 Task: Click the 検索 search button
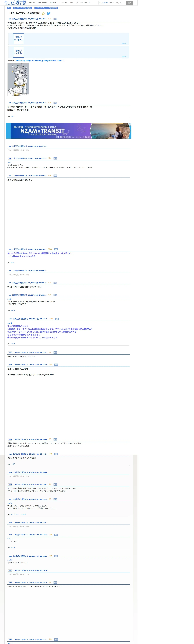[129, 3]
